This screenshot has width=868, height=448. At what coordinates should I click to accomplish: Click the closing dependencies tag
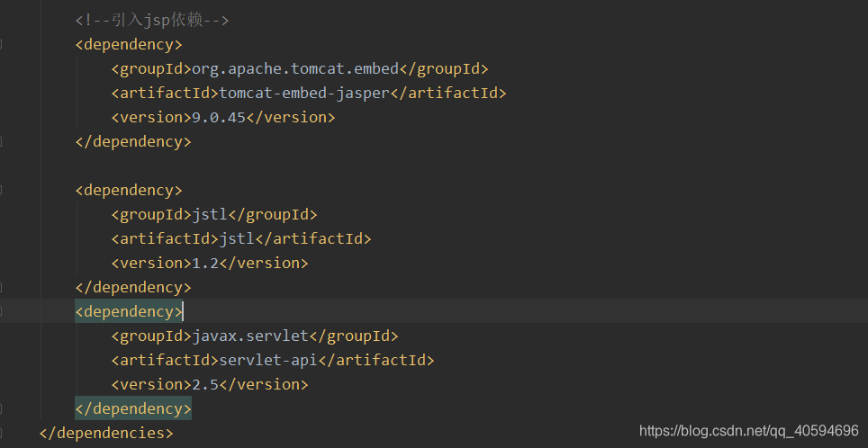point(106,433)
